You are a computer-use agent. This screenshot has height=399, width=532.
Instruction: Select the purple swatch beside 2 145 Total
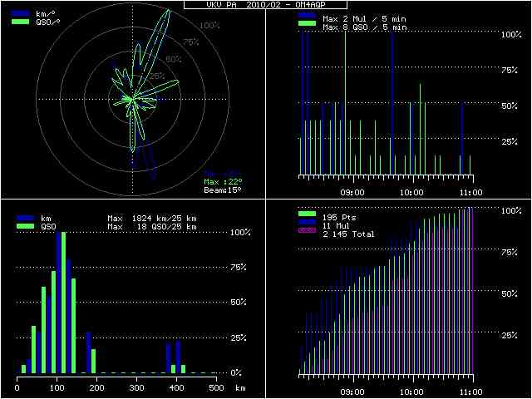(x=307, y=230)
